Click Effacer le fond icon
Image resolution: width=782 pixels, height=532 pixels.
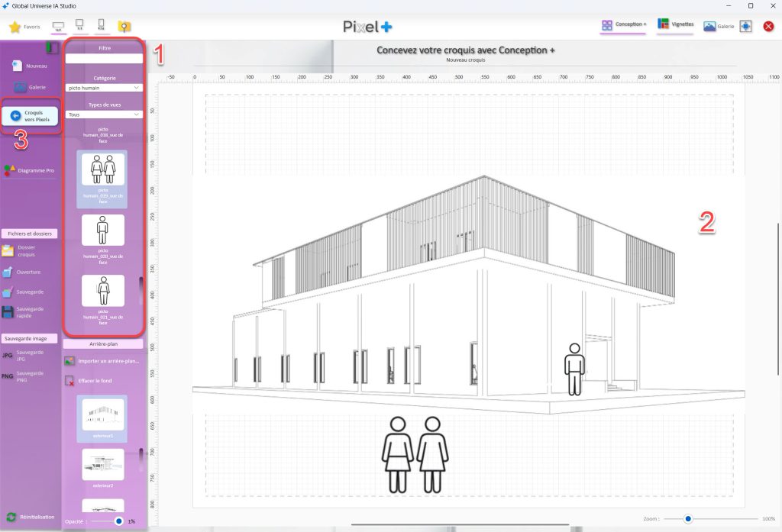(69, 380)
